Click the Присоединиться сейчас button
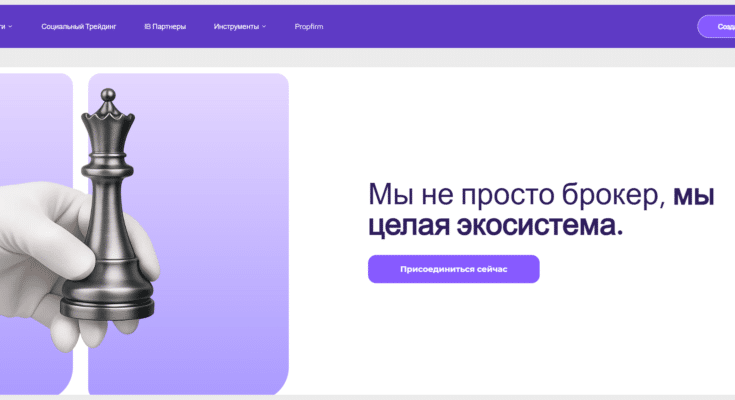Image resolution: width=735 pixels, height=400 pixels. (453, 269)
